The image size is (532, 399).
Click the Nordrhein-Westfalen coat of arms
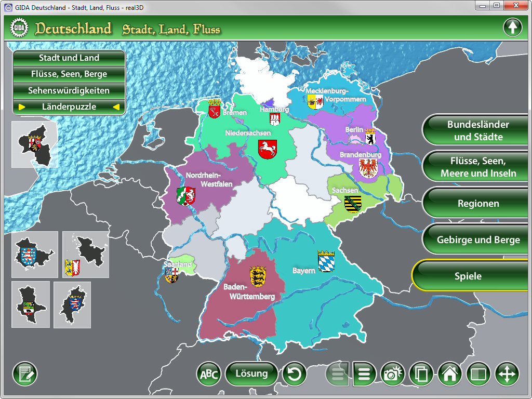point(186,196)
